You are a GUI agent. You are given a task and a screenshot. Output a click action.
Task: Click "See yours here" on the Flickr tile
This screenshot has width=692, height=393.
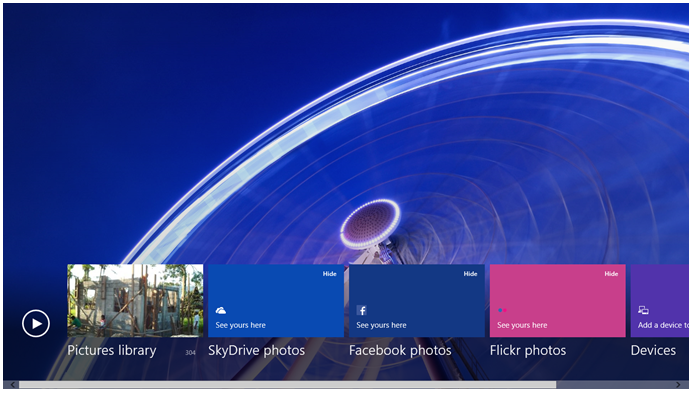click(522, 325)
